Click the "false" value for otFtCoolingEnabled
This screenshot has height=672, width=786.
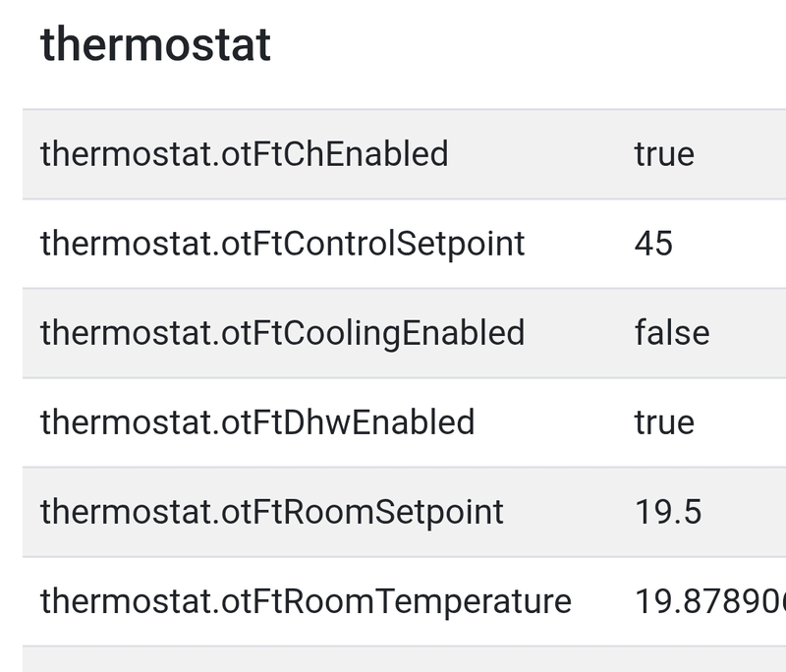pyautogui.click(x=672, y=333)
